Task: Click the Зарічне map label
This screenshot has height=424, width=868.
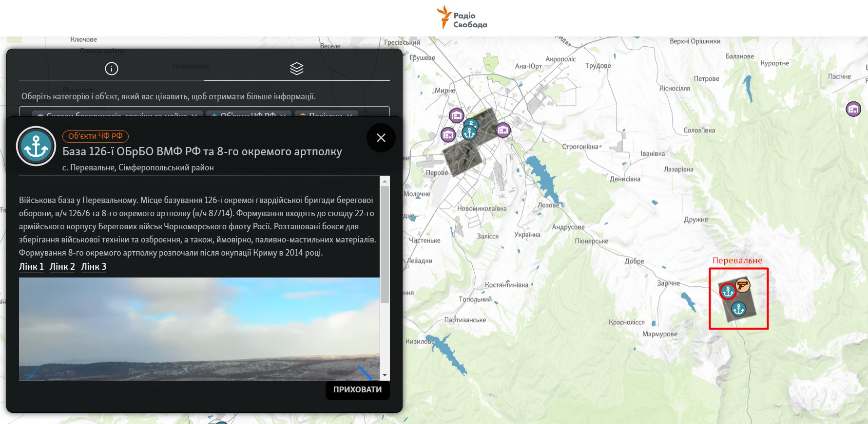Action: coord(668,283)
